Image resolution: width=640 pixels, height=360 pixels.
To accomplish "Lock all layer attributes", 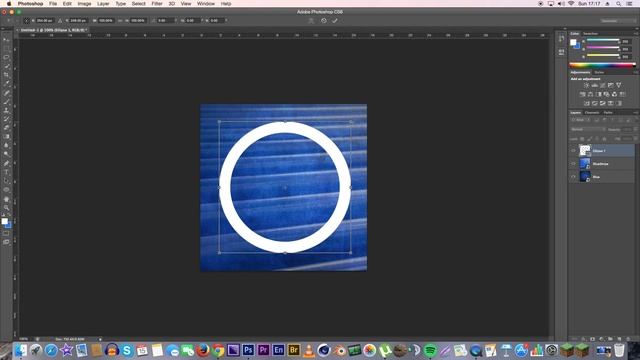I will coord(604,139).
